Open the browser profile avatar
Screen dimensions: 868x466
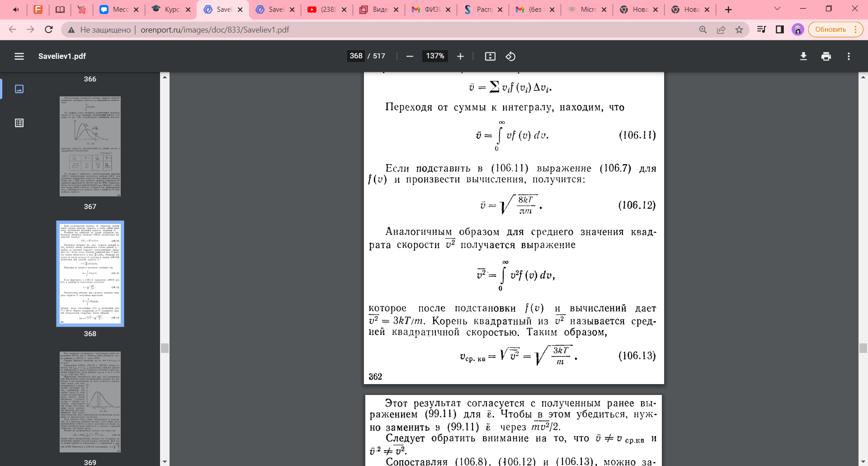click(x=798, y=29)
